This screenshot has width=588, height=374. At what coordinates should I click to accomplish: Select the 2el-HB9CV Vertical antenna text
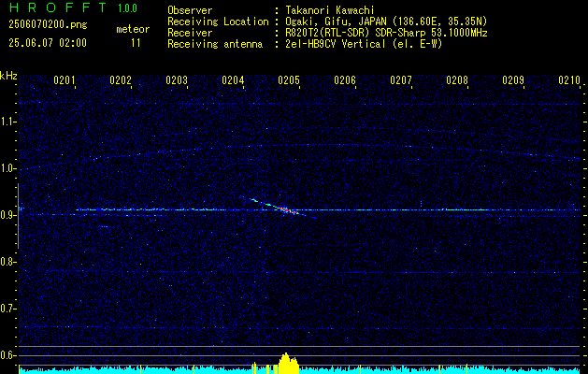[x=364, y=44]
